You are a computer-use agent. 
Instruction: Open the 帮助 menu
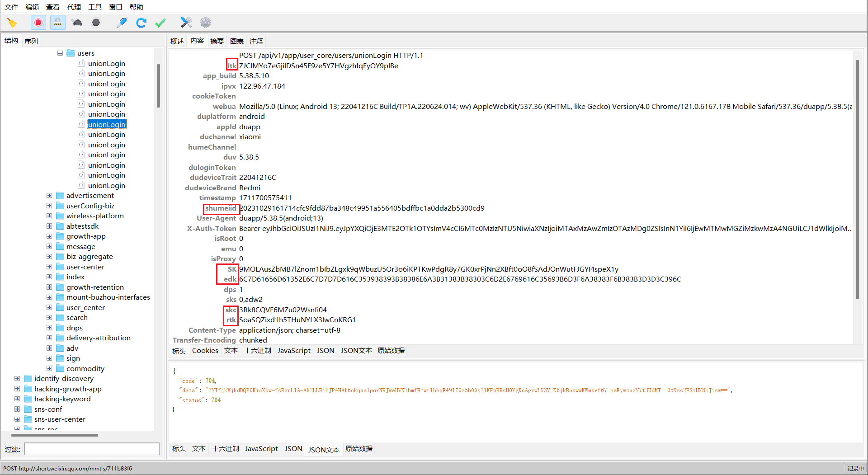point(137,7)
